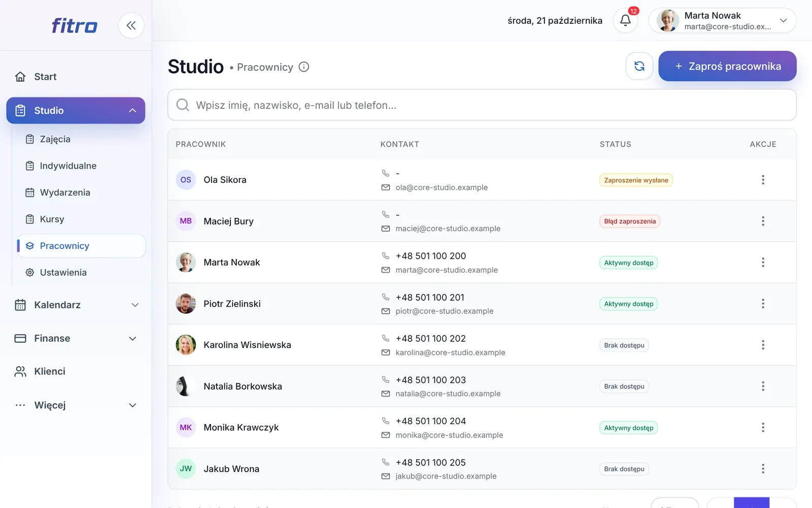Focus the employee search field
The height and width of the screenshot is (508, 812).
(x=482, y=105)
